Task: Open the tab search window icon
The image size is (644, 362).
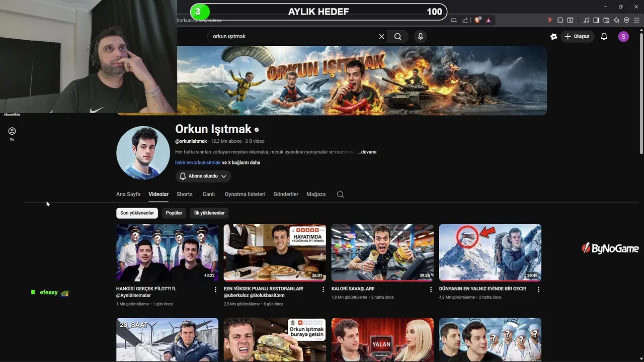Action: [x=570, y=20]
